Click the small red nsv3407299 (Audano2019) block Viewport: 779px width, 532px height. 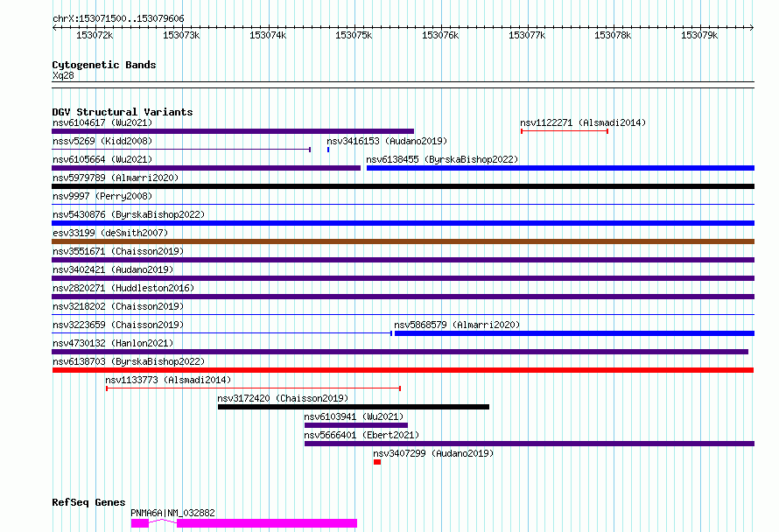coord(377,462)
